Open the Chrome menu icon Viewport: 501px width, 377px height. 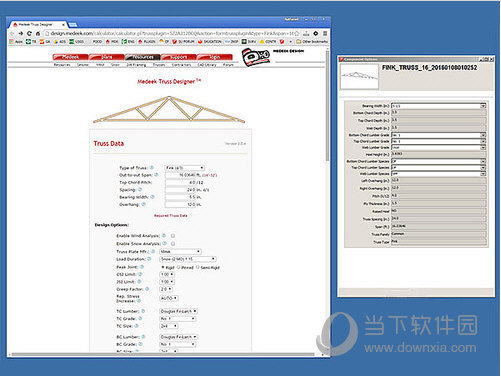pos(325,34)
